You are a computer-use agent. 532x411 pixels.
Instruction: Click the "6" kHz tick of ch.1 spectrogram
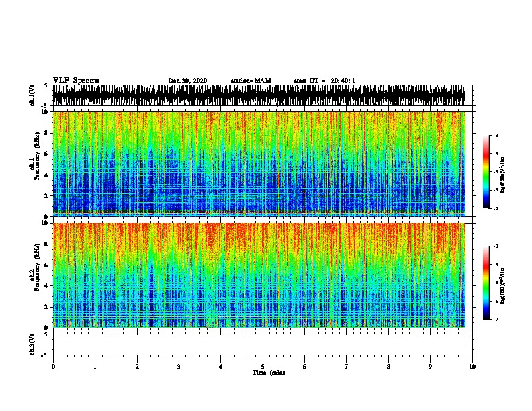47,154
